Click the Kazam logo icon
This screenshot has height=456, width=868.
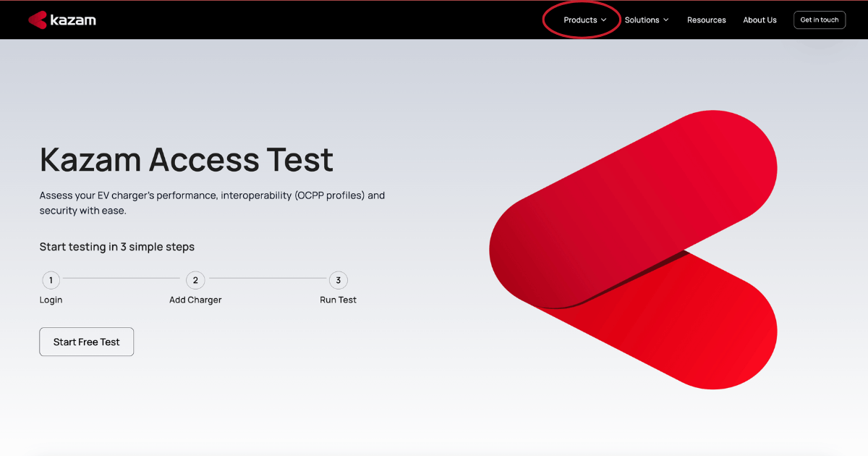(38, 20)
